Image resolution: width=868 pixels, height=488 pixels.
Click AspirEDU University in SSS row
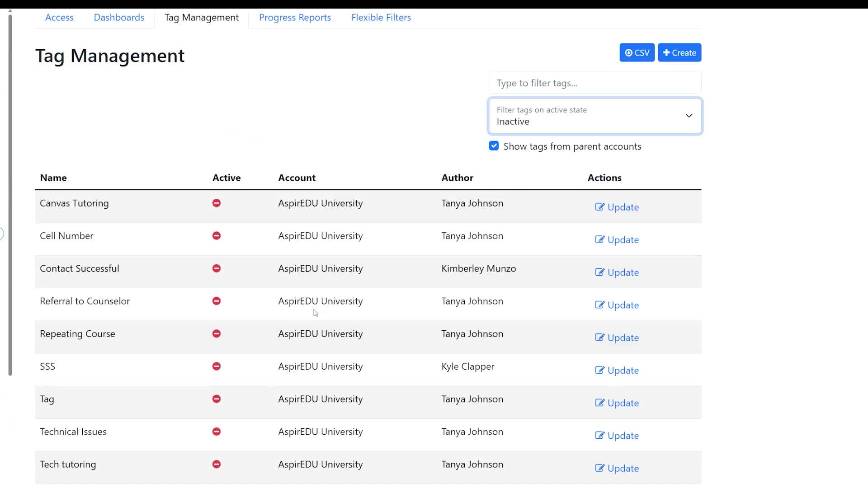point(321,366)
